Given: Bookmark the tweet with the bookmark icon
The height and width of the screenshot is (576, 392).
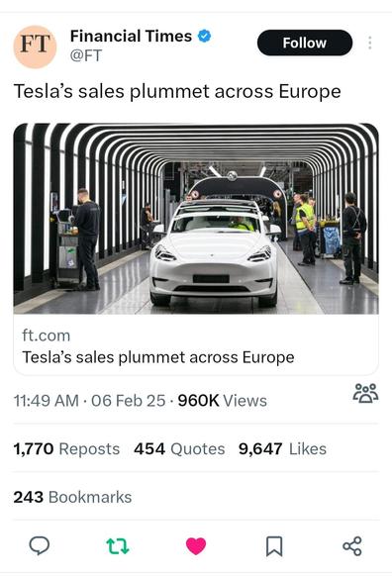Looking at the screenshot, I should coord(274,546).
